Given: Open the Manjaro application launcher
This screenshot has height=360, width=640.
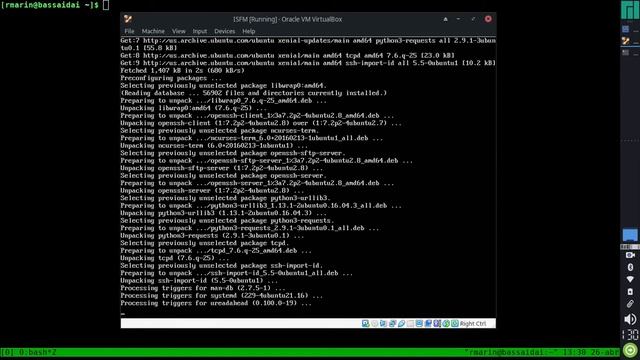Looking at the screenshot, I should (630, 10).
